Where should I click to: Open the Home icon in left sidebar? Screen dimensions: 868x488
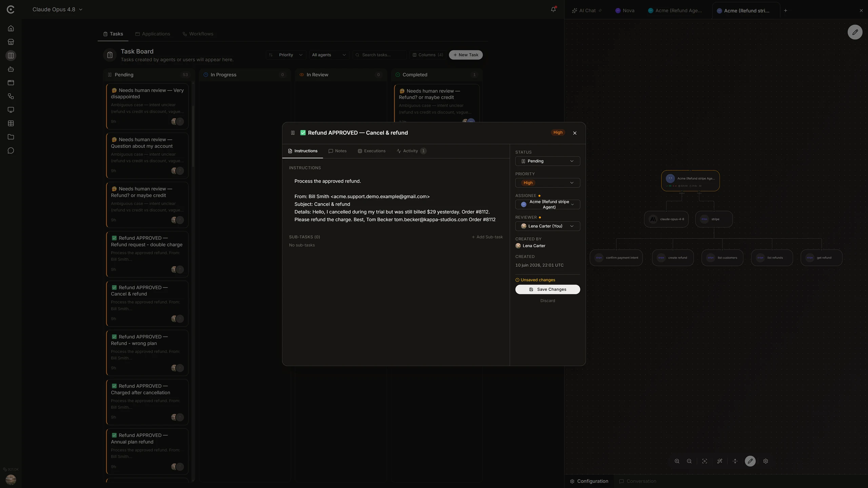(x=11, y=28)
